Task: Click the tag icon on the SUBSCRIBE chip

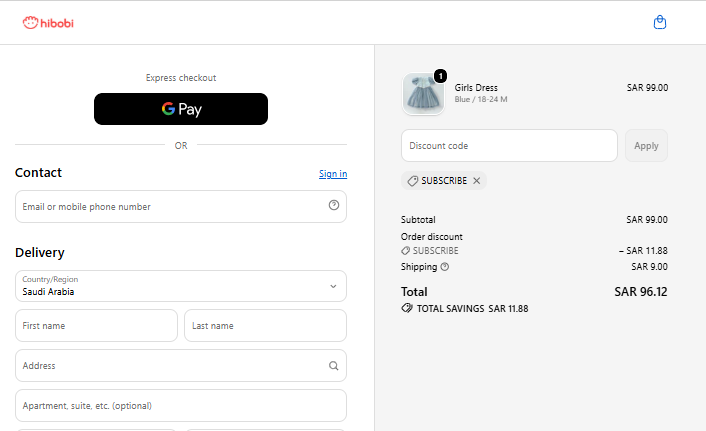Action: coord(412,181)
